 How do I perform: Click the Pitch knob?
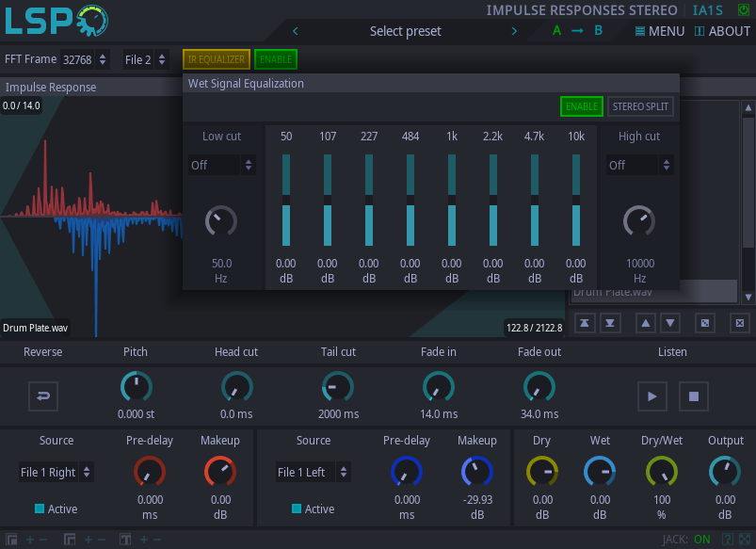137,387
